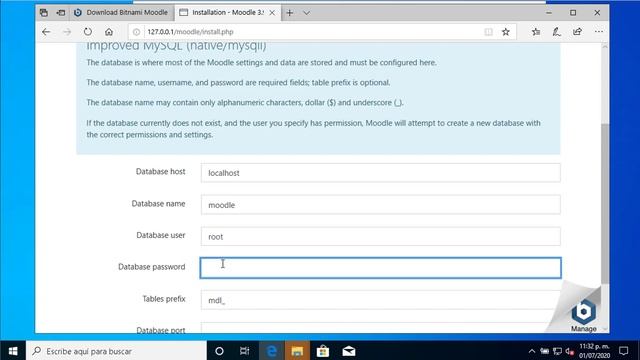Image resolution: width=640 pixels, height=360 pixels.
Task: Open the Windows Start menu
Action: pyautogui.click(x=13, y=351)
